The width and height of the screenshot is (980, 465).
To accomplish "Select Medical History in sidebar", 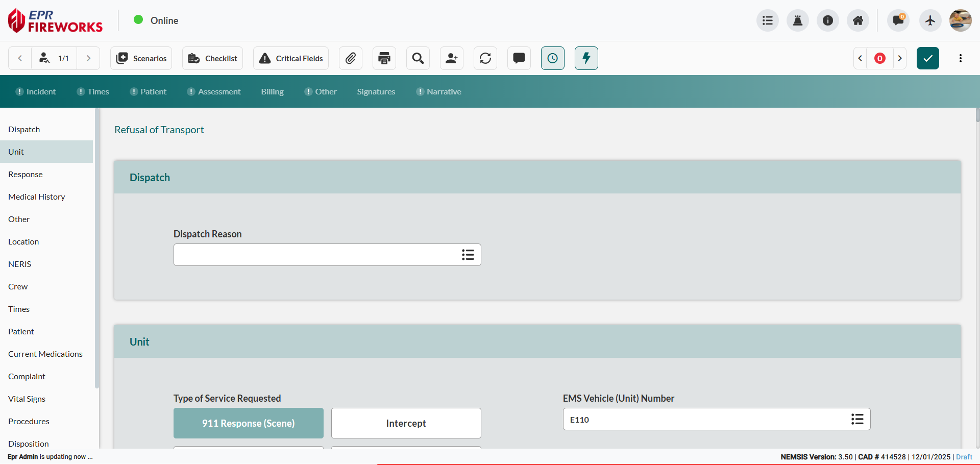I will [x=37, y=197].
